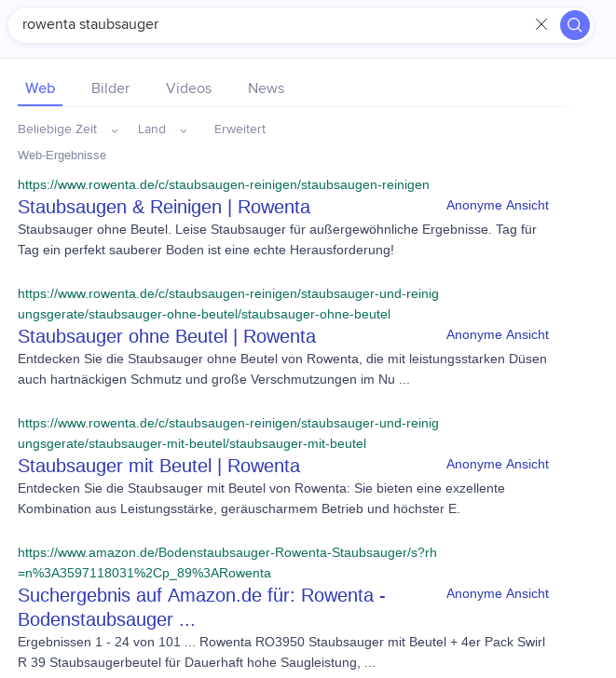This screenshot has height=678, width=616.
Task: Click Anonyme Ansicht for the Staubsaugen & Reinigen result
Action: click(498, 206)
